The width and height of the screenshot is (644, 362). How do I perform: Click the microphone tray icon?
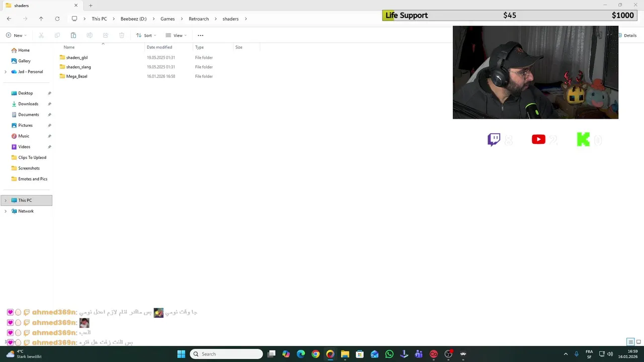click(577, 354)
